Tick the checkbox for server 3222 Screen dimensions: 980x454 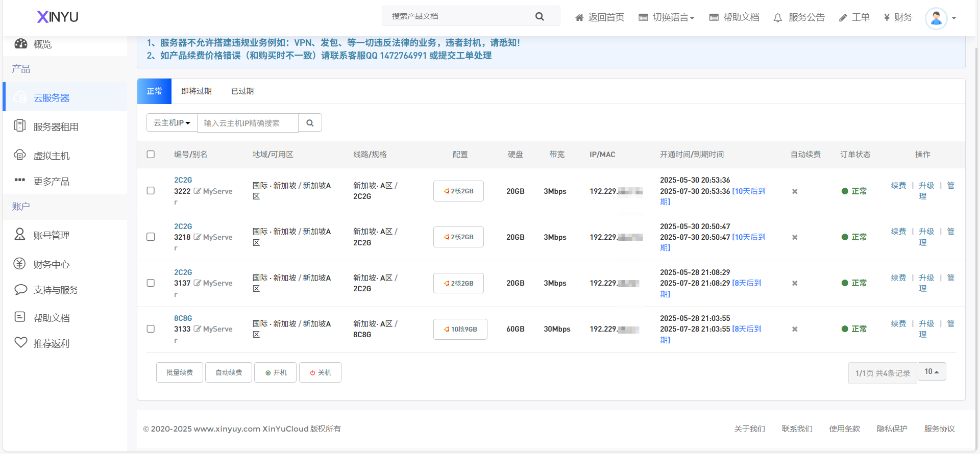151,190
